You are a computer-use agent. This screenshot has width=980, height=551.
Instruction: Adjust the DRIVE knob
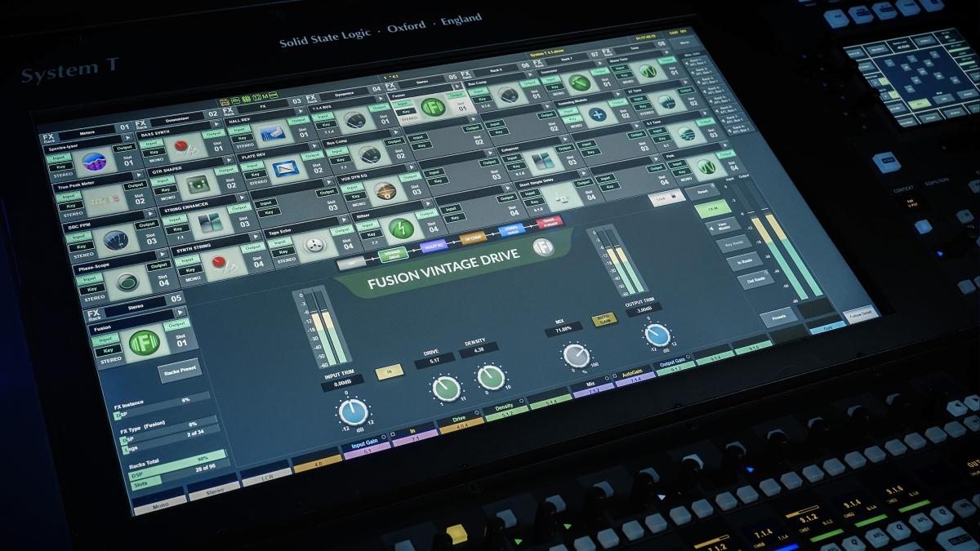[x=446, y=389]
